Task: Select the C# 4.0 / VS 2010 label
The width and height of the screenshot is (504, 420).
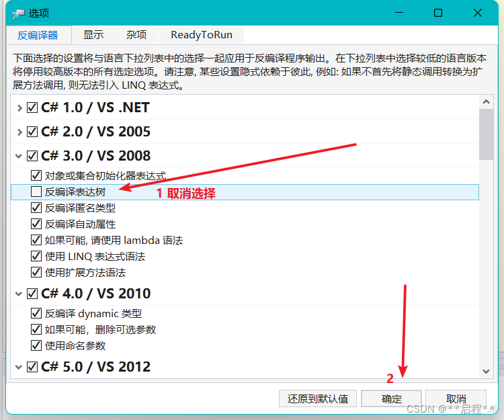Action: (96, 294)
